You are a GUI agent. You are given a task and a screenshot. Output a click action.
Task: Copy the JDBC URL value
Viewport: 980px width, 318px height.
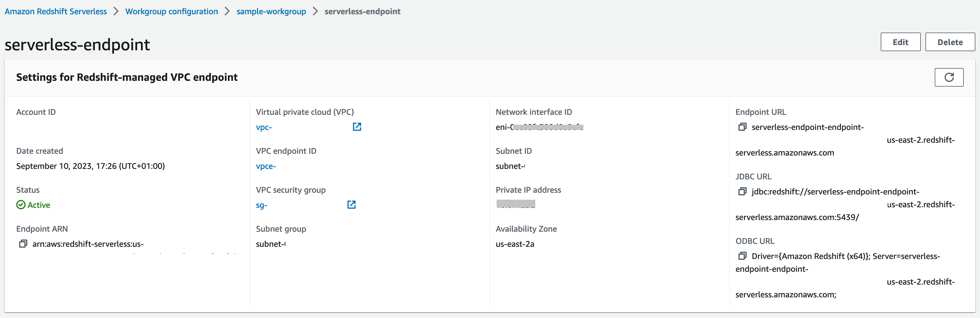click(742, 191)
